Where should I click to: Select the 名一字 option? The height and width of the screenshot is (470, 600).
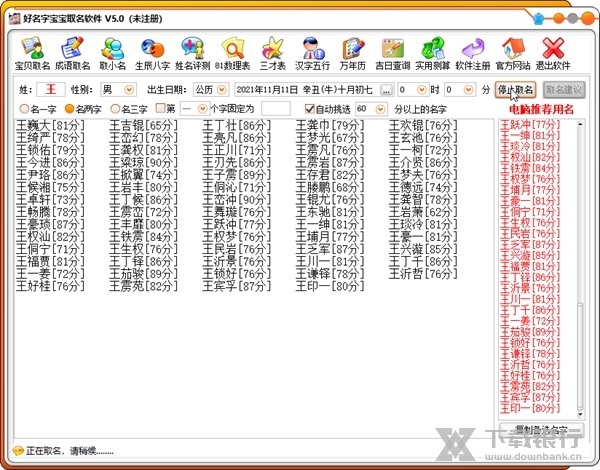tap(38, 109)
